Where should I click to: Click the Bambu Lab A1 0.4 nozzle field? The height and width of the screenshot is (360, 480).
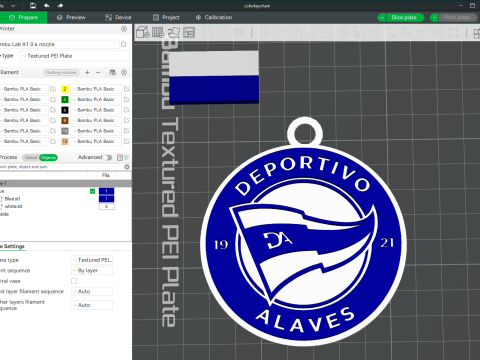coord(59,44)
